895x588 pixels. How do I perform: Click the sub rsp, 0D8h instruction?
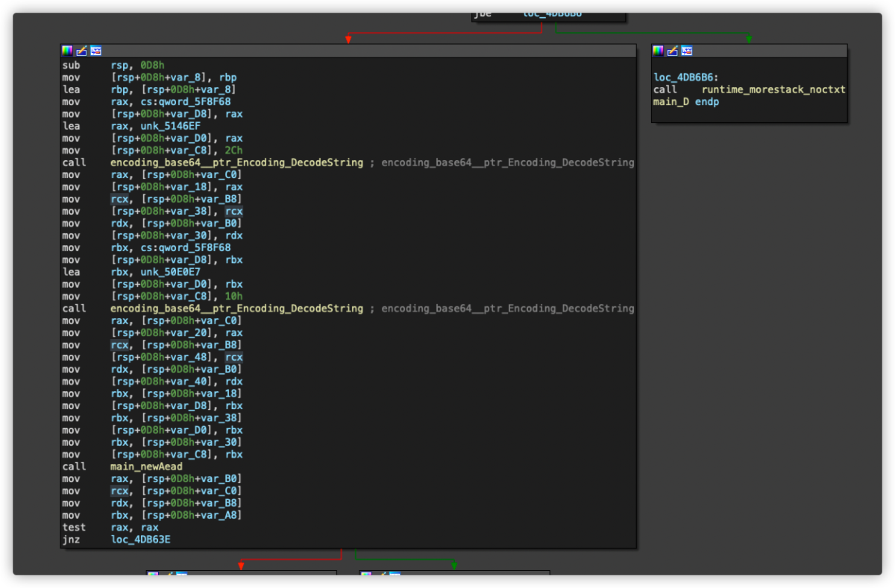pos(113,65)
